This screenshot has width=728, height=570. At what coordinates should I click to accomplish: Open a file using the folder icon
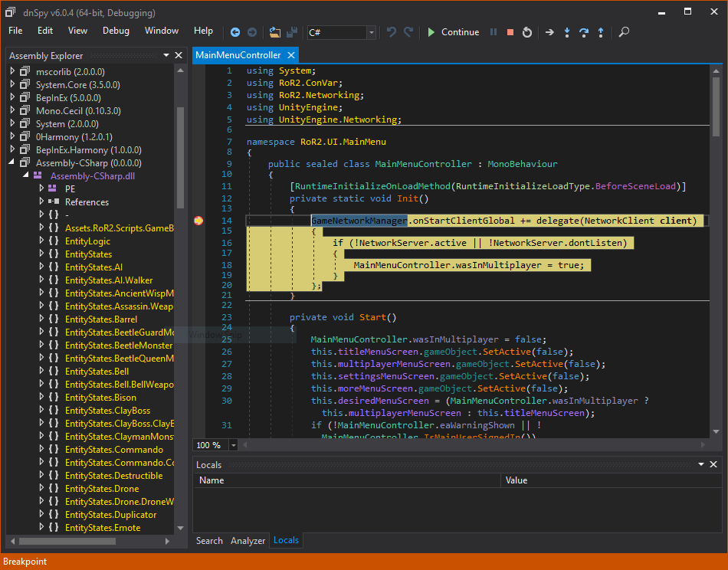(275, 32)
